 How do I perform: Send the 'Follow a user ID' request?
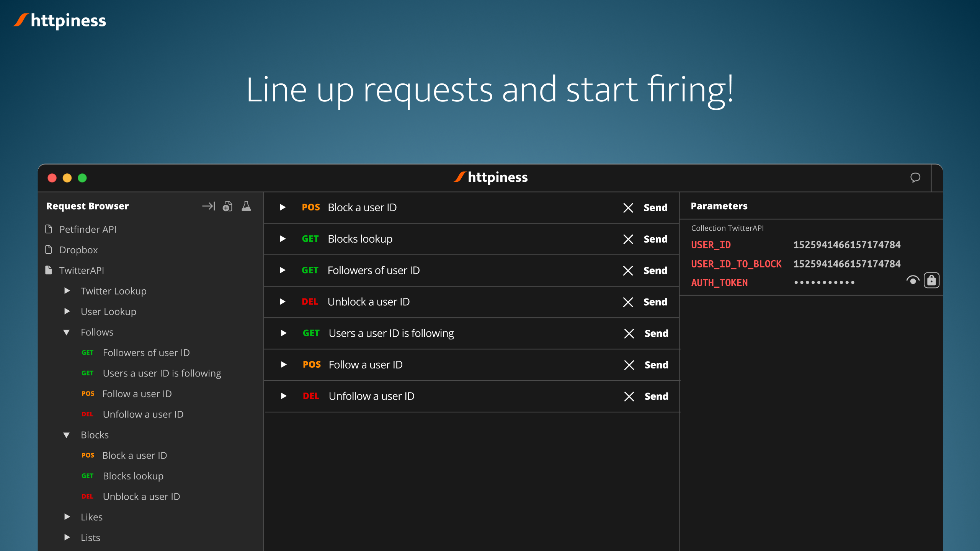(656, 365)
